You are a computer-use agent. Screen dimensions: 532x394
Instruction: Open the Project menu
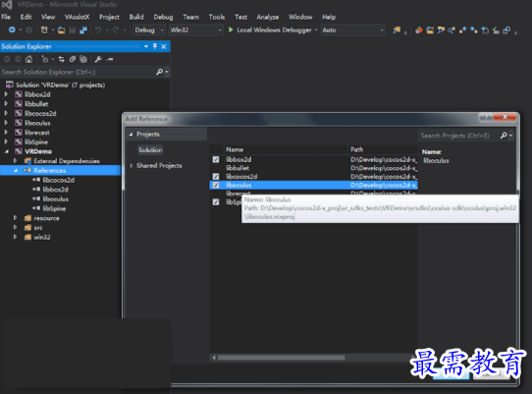click(109, 17)
